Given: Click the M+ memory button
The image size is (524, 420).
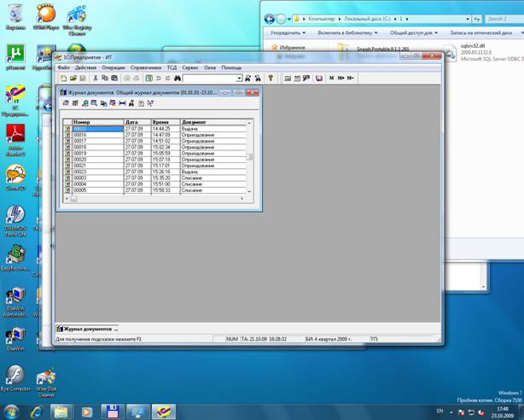Looking at the screenshot, I should coord(341,79).
